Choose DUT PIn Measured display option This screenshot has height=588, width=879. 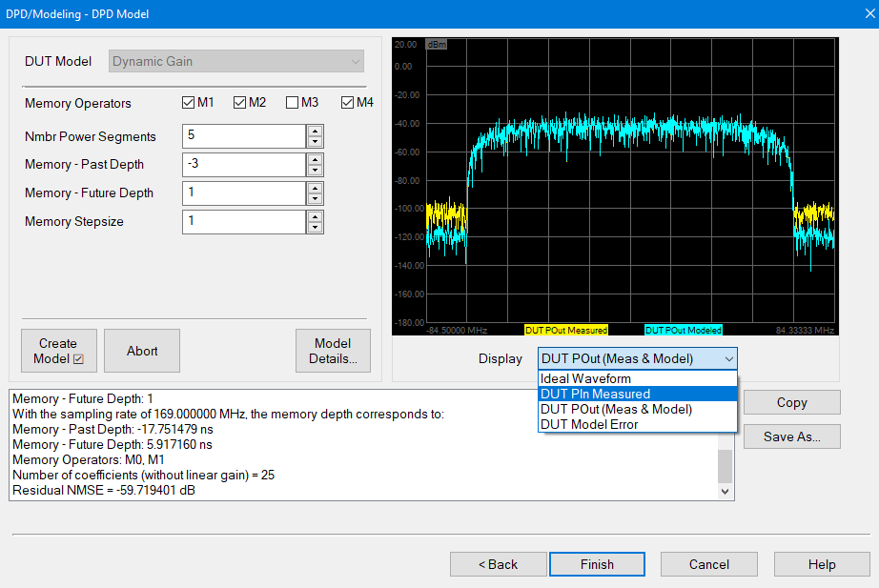coord(595,394)
